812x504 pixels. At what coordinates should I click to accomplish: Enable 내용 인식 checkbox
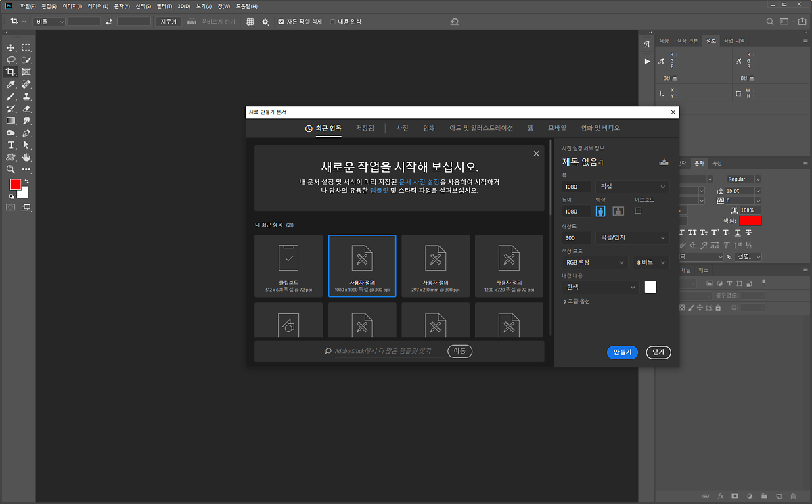(332, 22)
